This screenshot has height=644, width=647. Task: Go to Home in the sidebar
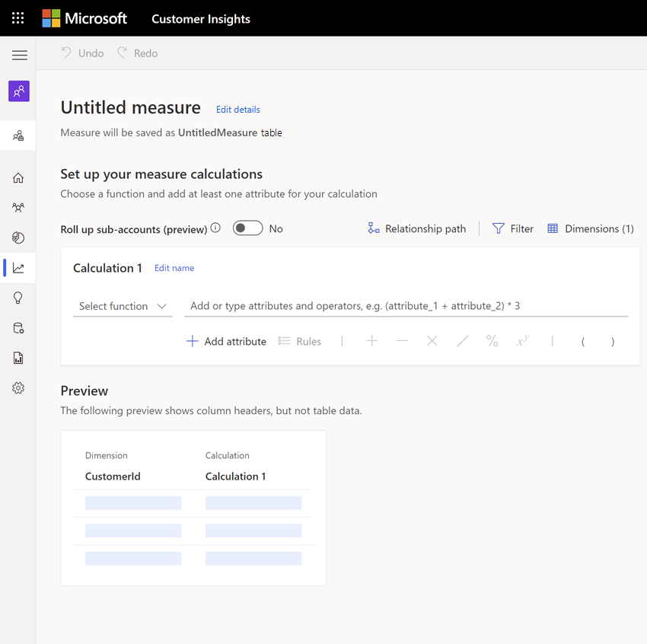coord(18,178)
